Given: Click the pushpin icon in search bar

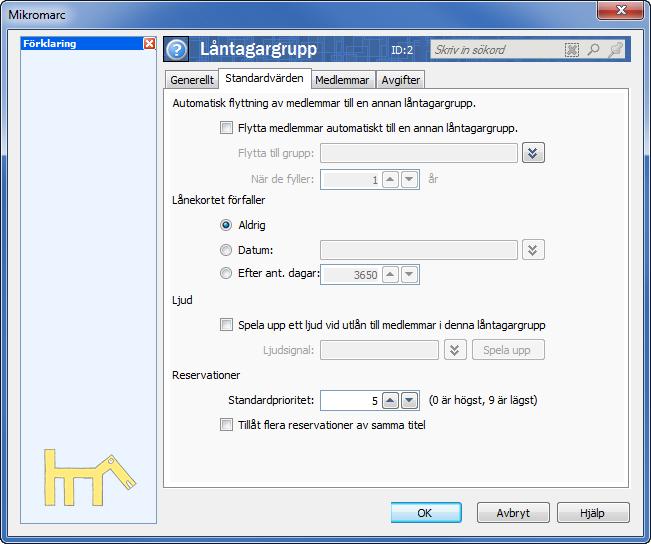Looking at the screenshot, I should coord(616,50).
